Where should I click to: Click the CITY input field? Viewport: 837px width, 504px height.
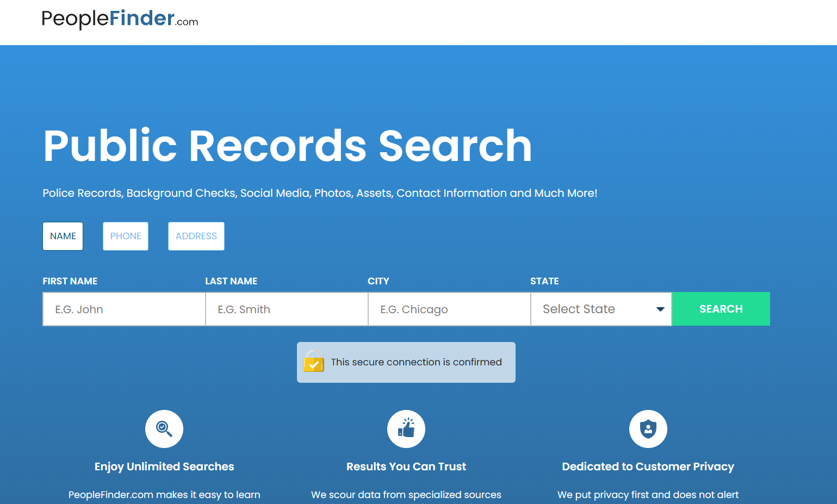449,309
